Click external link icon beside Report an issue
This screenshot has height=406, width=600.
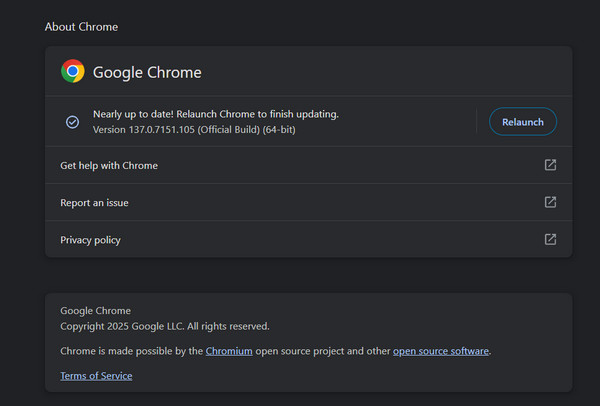tap(550, 202)
